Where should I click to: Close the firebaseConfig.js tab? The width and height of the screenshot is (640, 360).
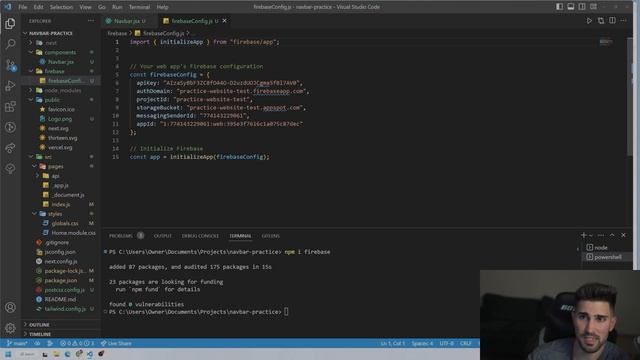(x=224, y=21)
